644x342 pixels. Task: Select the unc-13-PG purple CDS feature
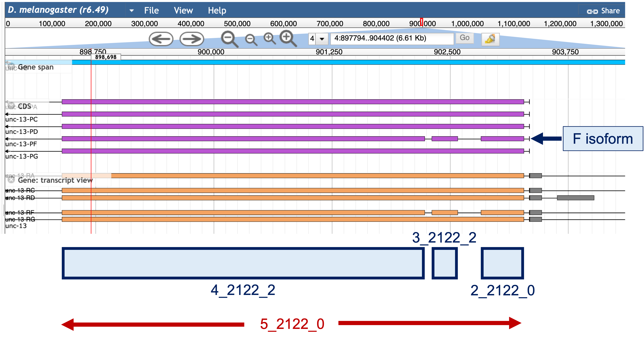click(x=293, y=151)
